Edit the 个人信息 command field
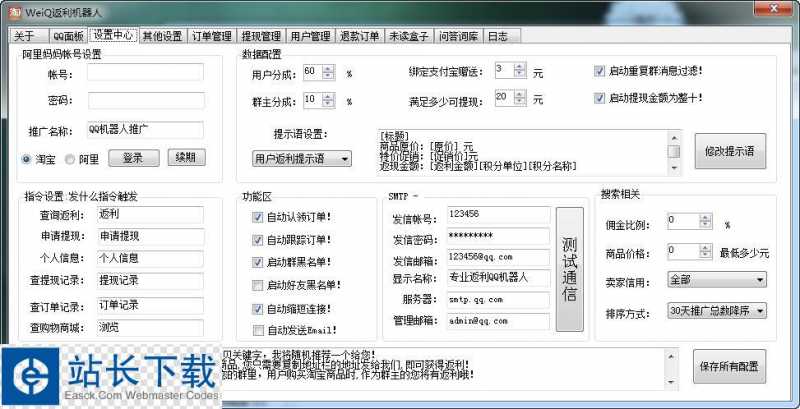 pos(149,259)
